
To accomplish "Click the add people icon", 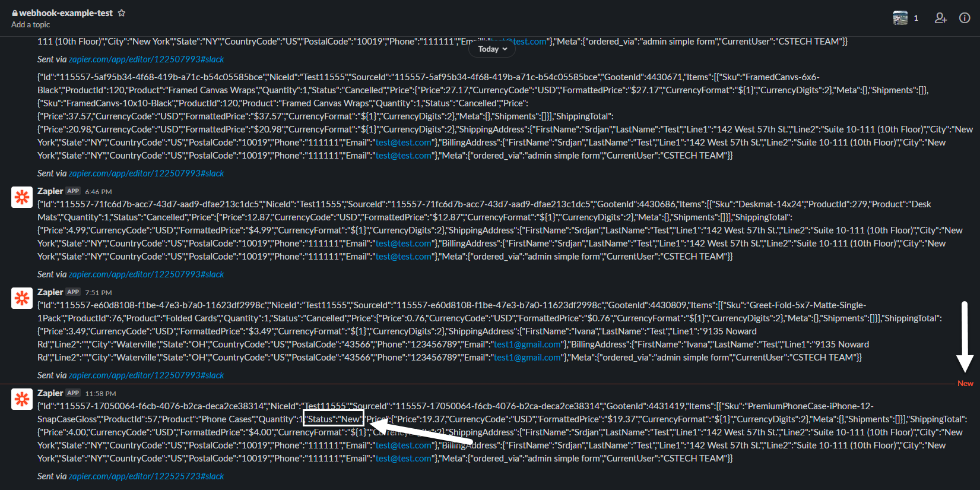I will point(941,18).
